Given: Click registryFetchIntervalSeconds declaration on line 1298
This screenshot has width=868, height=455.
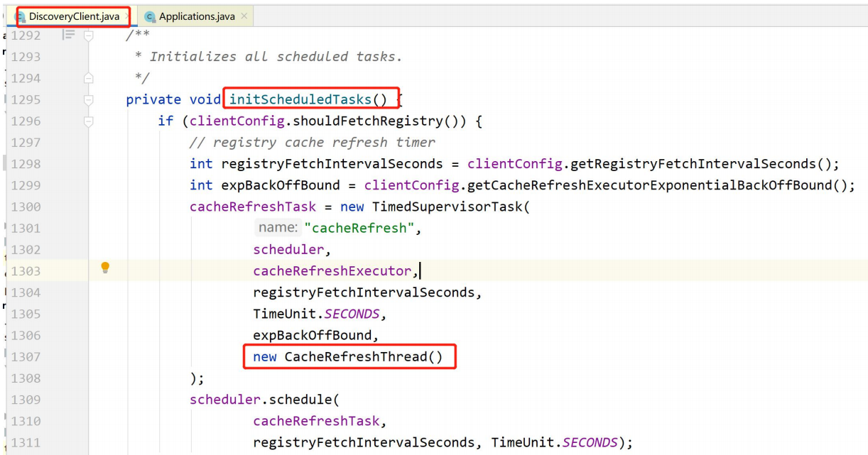Looking at the screenshot, I should [x=332, y=164].
